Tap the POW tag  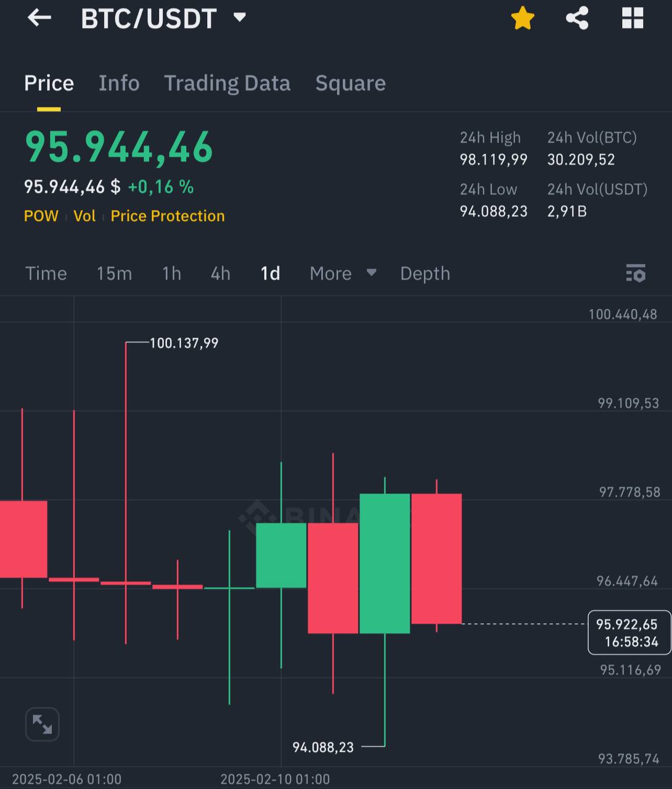(41, 216)
